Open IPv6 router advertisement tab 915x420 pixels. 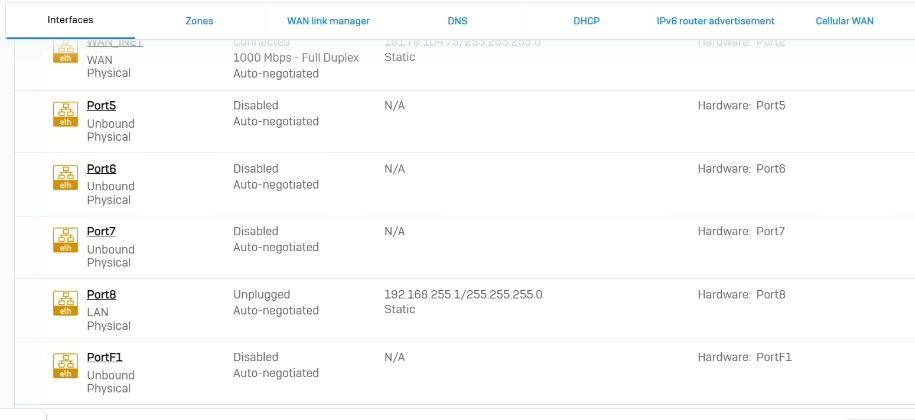[715, 21]
